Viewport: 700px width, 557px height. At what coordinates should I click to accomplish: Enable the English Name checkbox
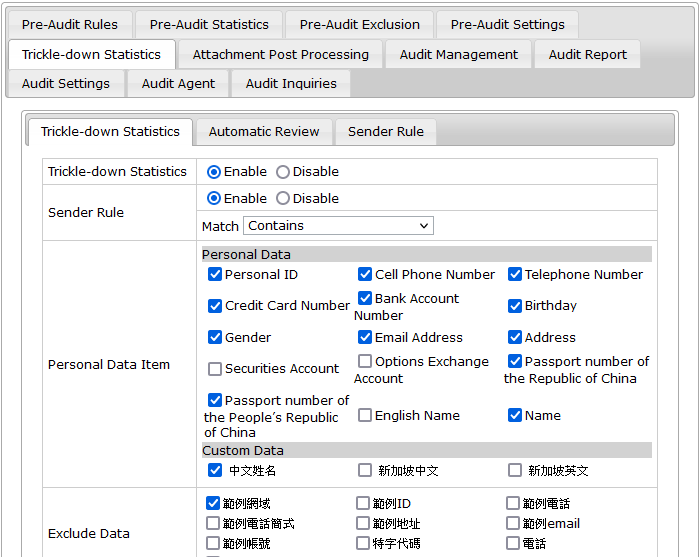365,415
